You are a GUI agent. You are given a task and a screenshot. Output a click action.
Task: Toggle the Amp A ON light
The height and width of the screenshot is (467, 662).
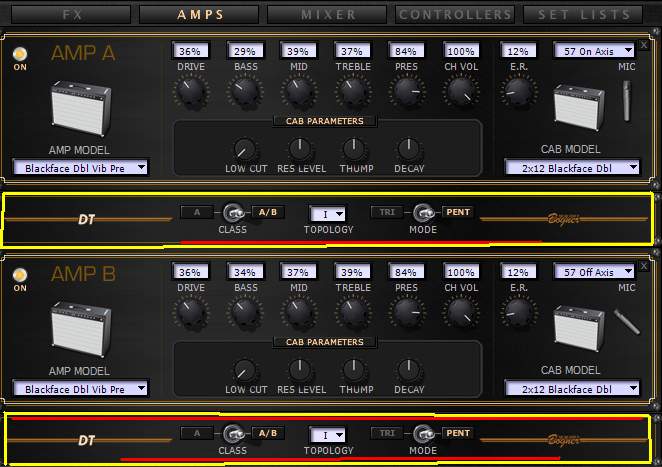coord(20,54)
